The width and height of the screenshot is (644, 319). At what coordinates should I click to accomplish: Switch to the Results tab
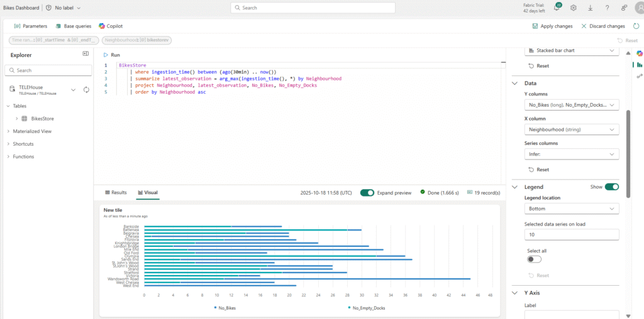(116, 193)
